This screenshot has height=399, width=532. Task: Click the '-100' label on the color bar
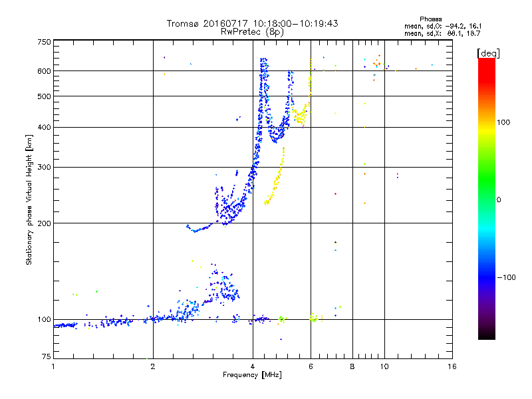pyautogui.click(x=506, y=277)
